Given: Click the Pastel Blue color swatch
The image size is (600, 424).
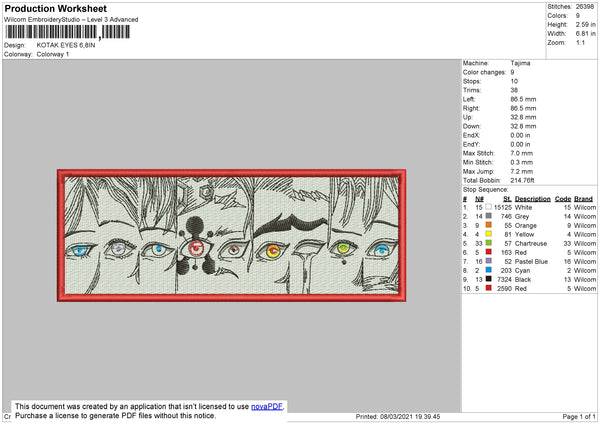Looking at the screenshot, I should 488,261.
